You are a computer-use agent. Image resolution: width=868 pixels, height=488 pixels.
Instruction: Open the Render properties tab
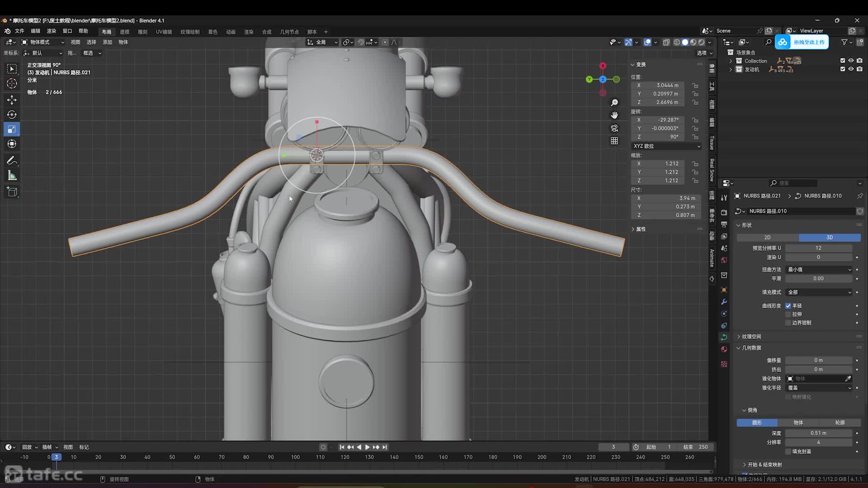click(724, 213)
